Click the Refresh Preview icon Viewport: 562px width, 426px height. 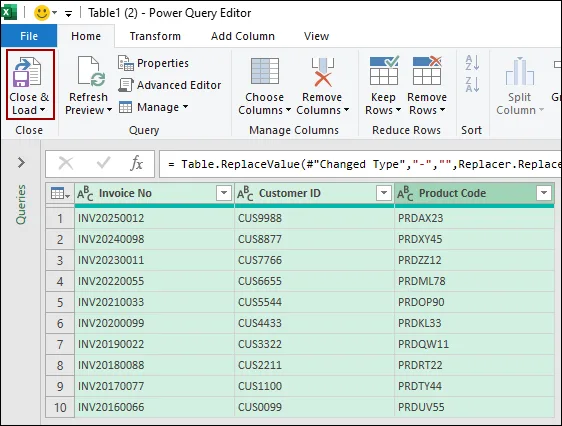[91, 72]
